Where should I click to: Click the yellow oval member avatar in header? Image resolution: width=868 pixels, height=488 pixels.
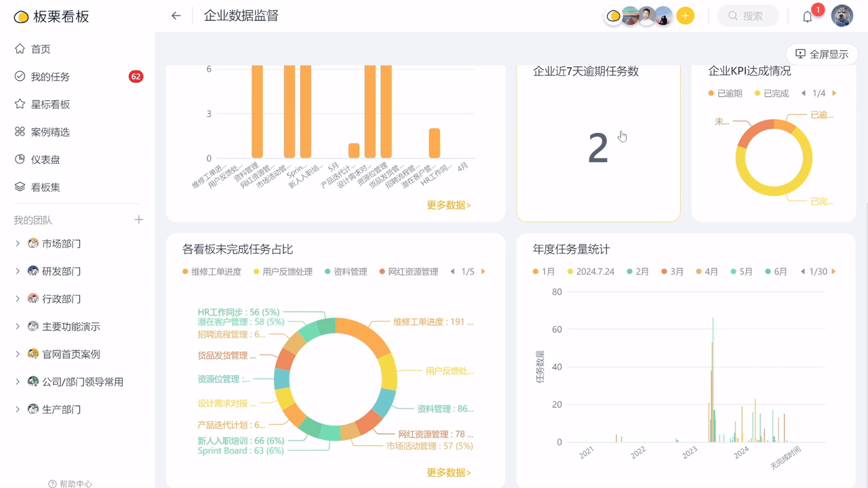pyautogui.click(x=613, y=16)
